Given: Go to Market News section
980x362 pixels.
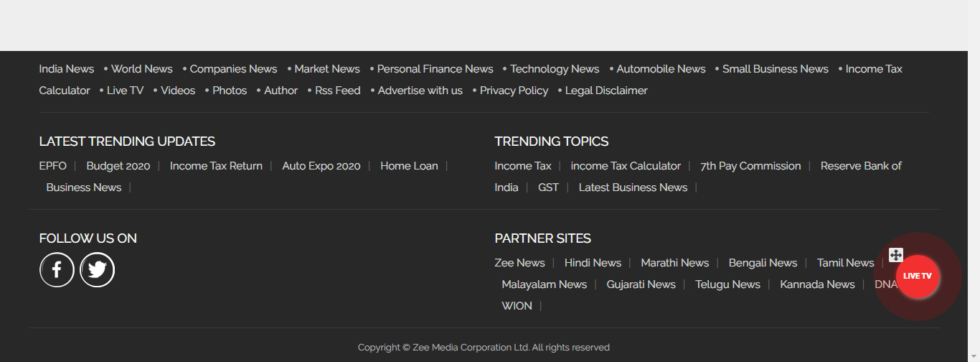Looking at the screenshot, I should (x=327, y=69).
